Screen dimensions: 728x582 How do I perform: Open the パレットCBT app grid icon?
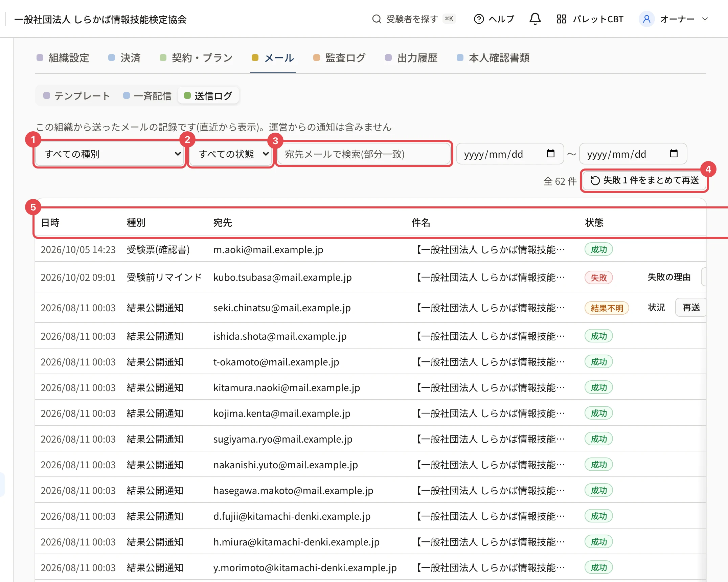click(562, 19)
